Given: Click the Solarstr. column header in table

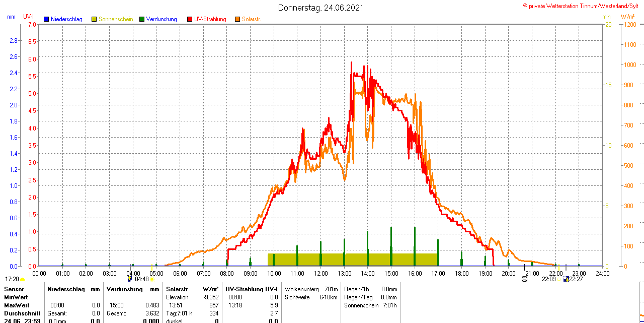Looking at the screenshot, I should pos(177,289).
